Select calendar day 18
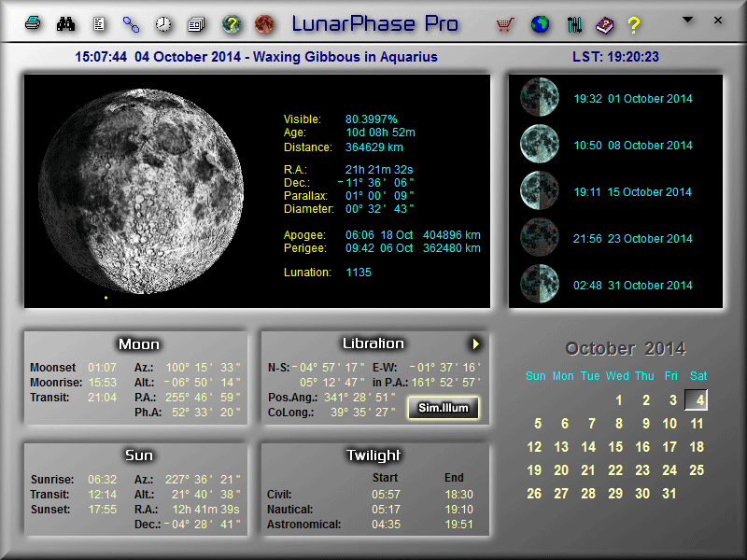This screenshot has height=560, width=747. [697, 447]
